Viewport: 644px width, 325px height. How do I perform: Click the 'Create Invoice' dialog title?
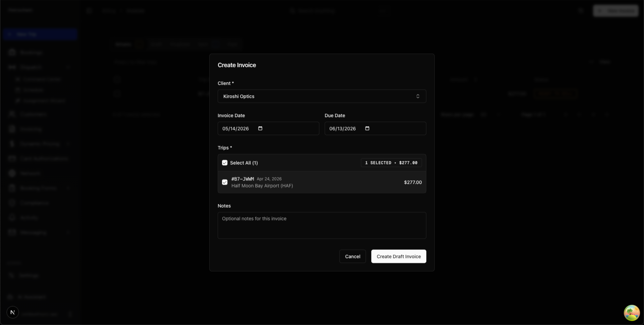237,65
